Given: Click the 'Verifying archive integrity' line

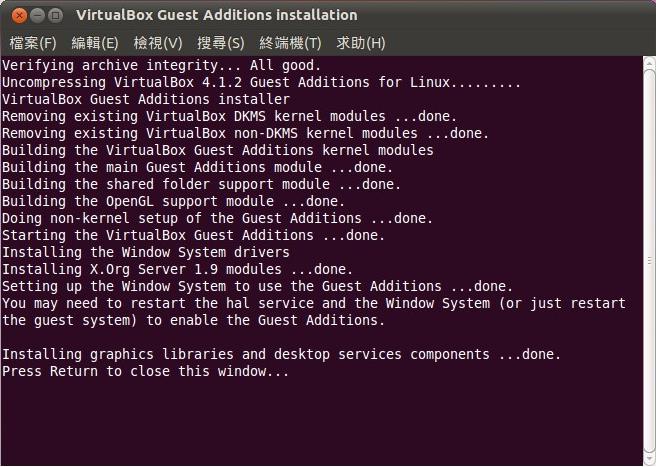Looking at the screenshot, I should coord(160,65).
